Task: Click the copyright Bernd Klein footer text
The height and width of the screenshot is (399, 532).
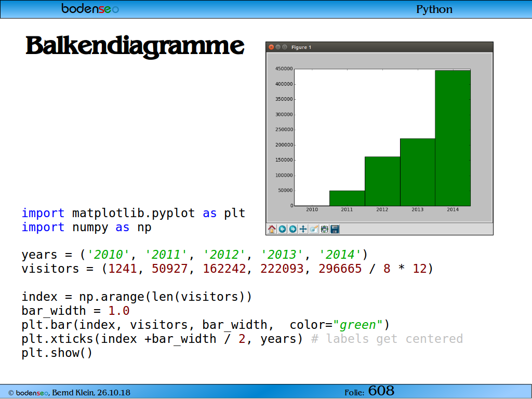Action: coord(69,393)
